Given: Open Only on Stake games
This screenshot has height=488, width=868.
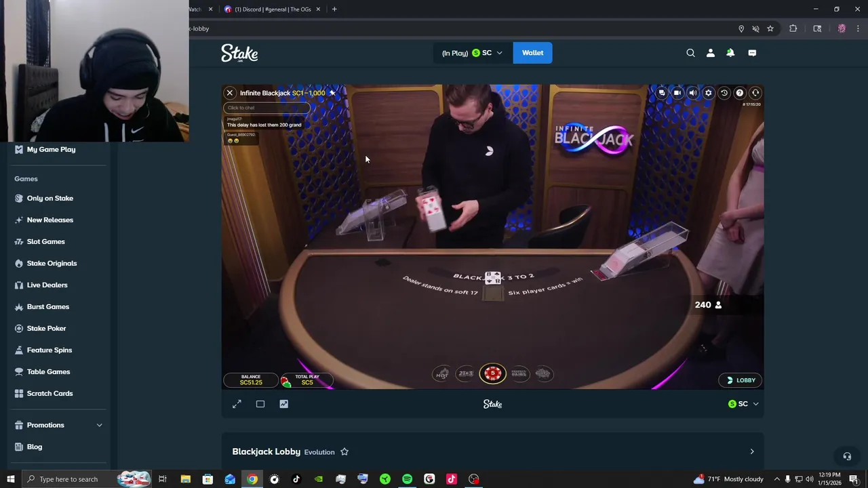Looking at the screenshot, I should (x=50, y=198).
